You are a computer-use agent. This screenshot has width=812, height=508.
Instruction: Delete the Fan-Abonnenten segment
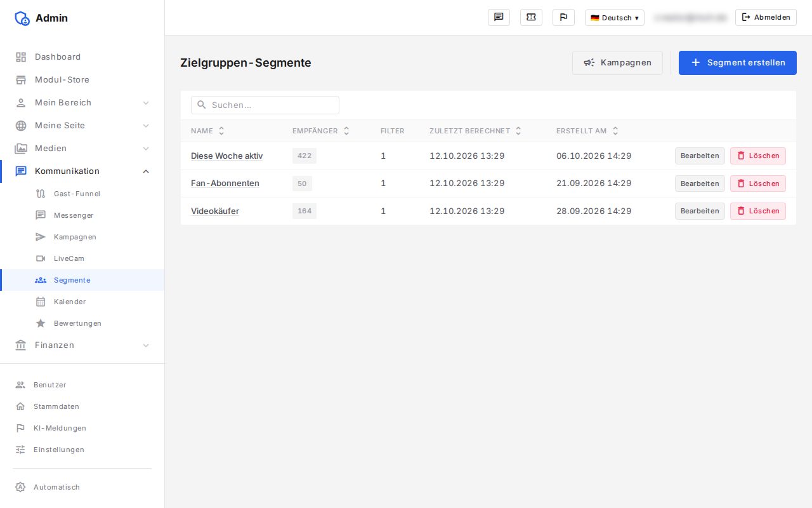(x=758, y=184)
